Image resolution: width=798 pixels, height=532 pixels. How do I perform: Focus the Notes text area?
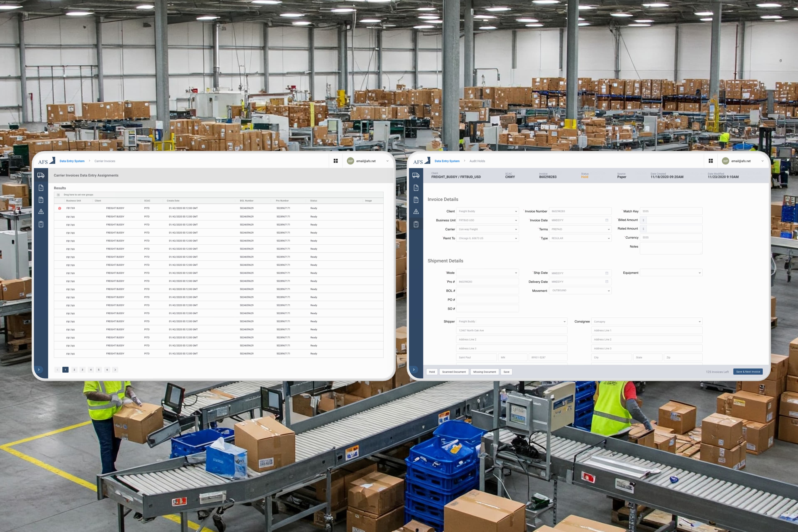pyautogui.click(x=671, y=248)
